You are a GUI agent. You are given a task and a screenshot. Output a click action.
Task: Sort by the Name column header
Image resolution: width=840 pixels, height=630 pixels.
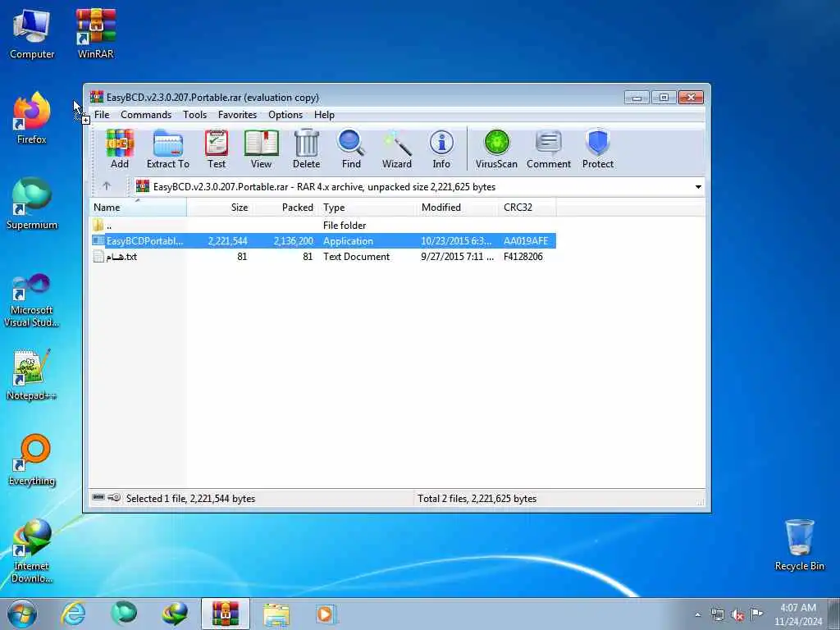coord(138,208)
